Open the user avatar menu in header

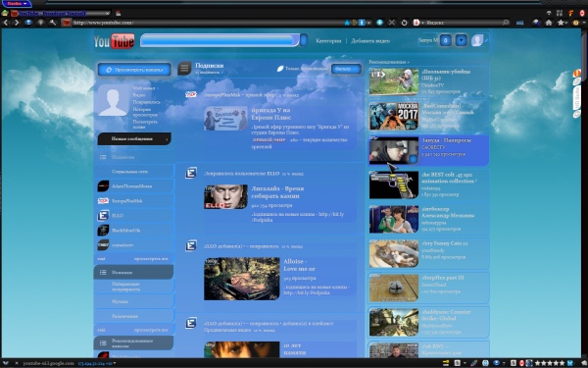(x=477, y=40)
